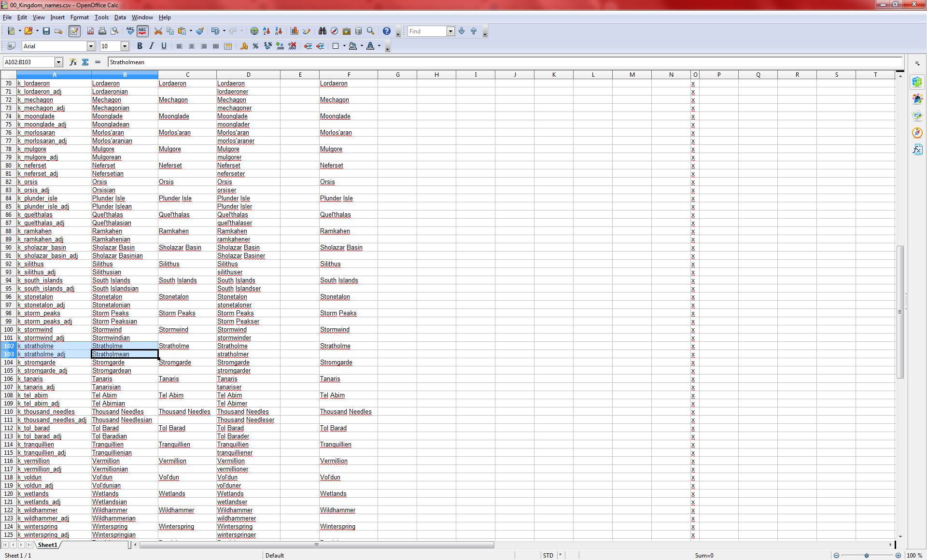Select row 110 header

[x=8, y=412]
